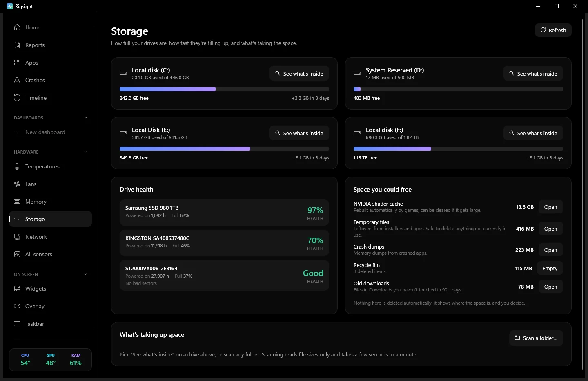588x381 pixels.
Task: See what's inside Local Disk (E:)
Action: tap(299, 133)
